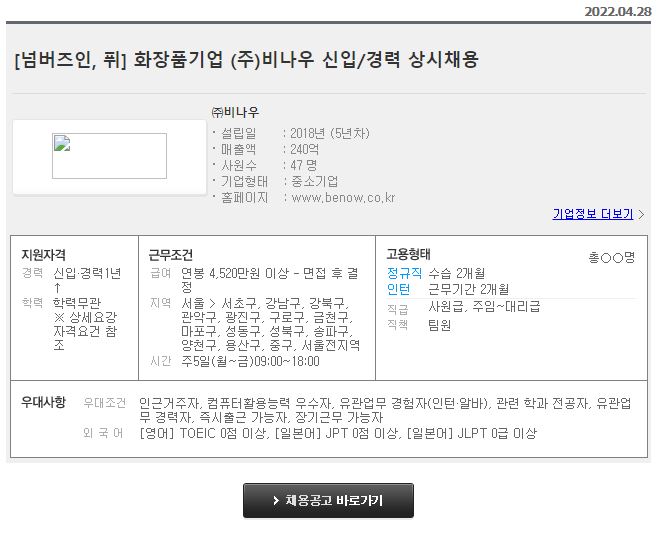Image resolution: width=657 pixels, height=557 pixels.
Task: Click the broken company logo image
Action: point(109,156)
